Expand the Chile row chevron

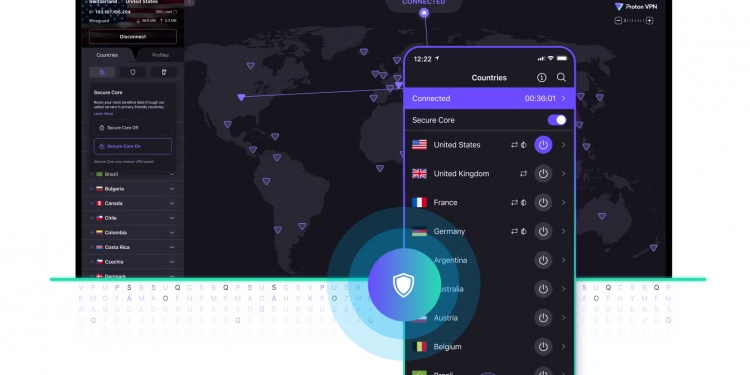(x=172, y=218)
